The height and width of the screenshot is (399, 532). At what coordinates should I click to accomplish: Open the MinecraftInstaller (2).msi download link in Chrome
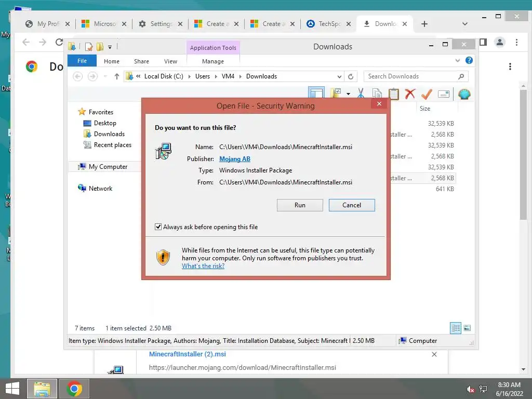click(187, 354)
